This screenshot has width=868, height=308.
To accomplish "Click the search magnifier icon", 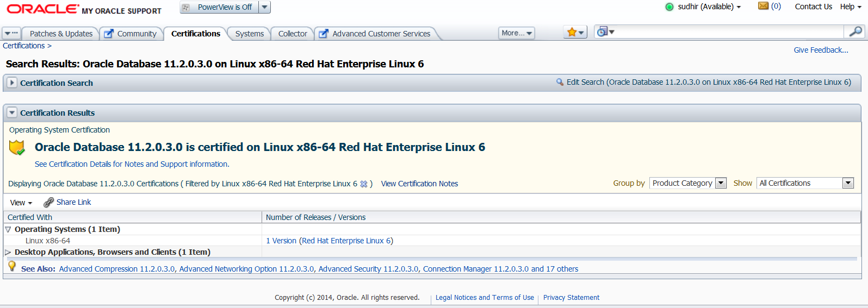I will coord(855,32).
